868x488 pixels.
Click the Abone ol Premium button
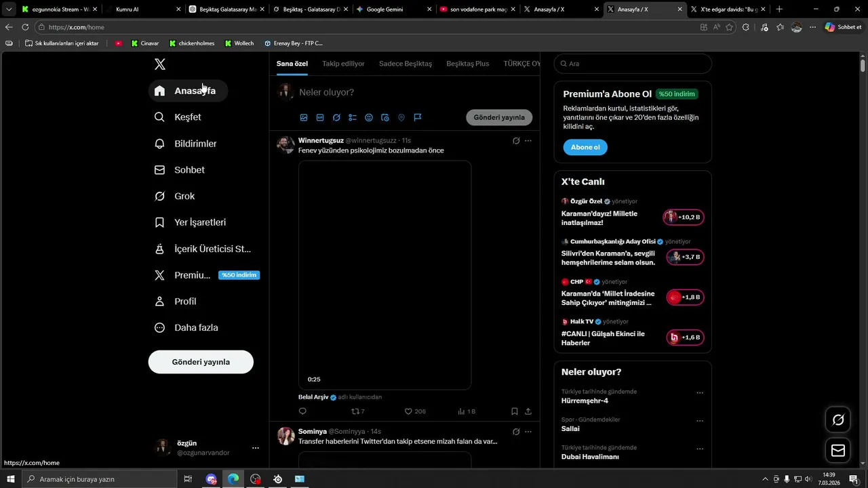click(585, 147)
